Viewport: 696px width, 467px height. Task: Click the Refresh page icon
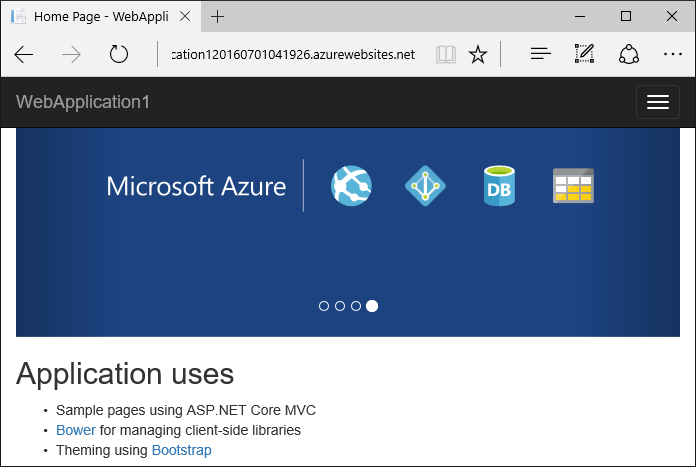point(119,54)
